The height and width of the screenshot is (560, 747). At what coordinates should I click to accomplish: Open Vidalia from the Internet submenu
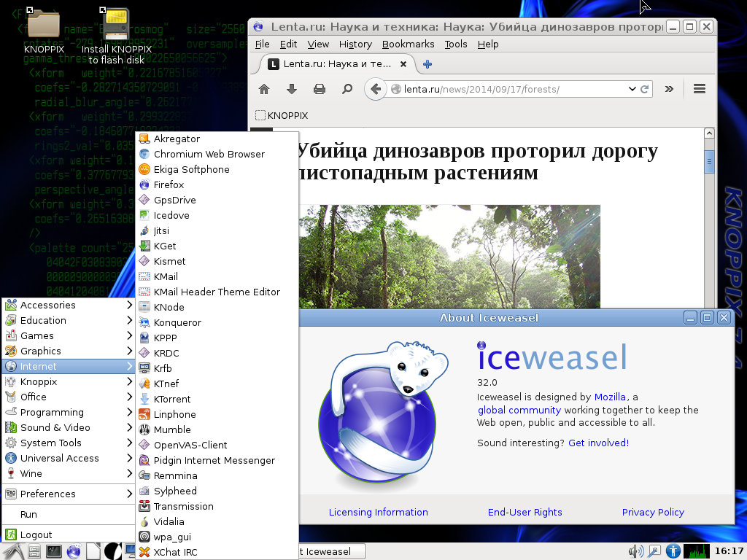(x=217, y=521)
